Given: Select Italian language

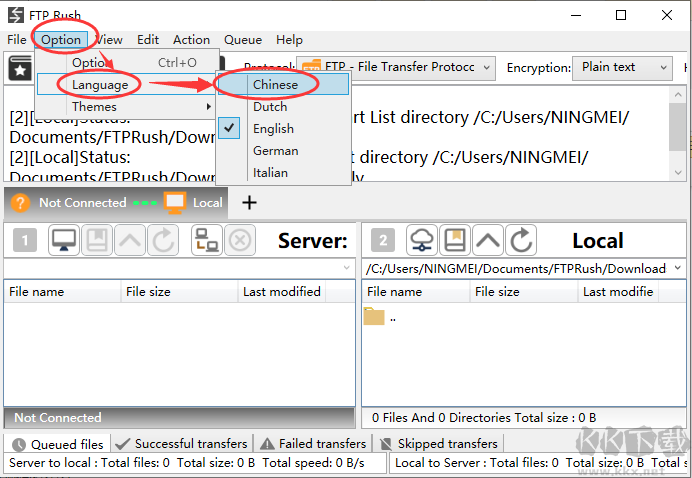Looking at the screenshot, I should (283, 172).
